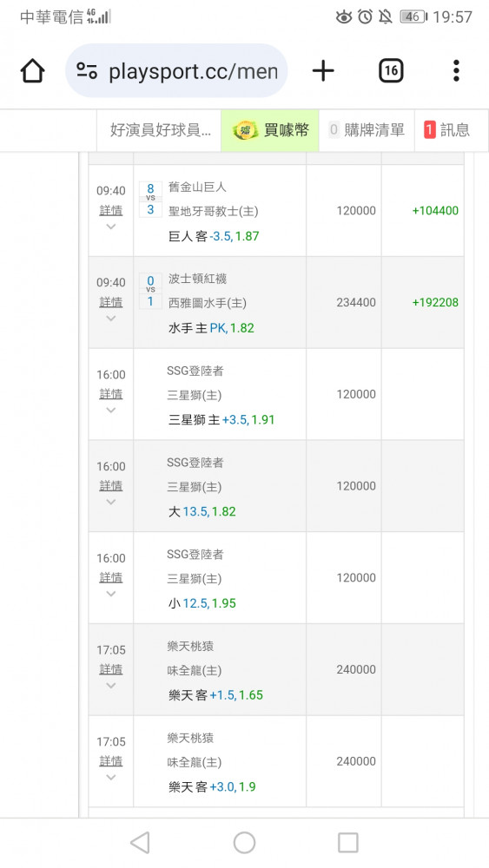Viewport: 489px width, 868px height.
Task: Expand chevron under 17:05 樂天 +1.5 row
Action: click(x=111, y=686)
